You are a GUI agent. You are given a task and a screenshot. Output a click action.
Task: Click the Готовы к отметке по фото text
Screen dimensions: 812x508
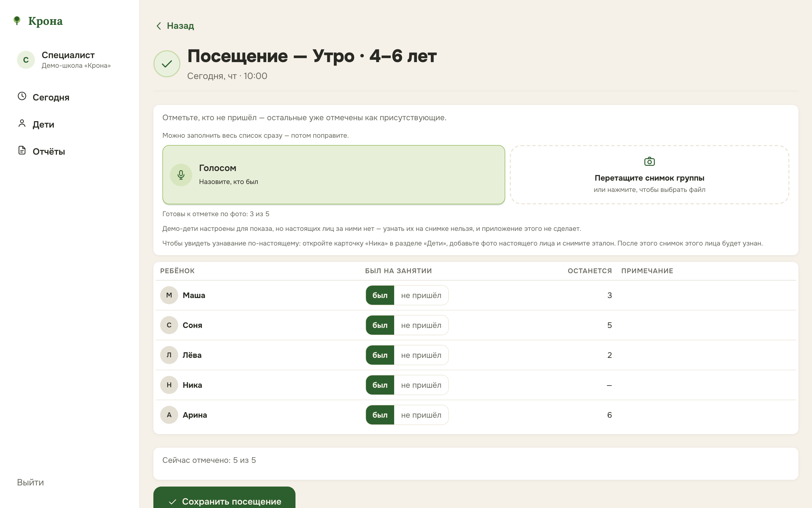click(216, 214)
